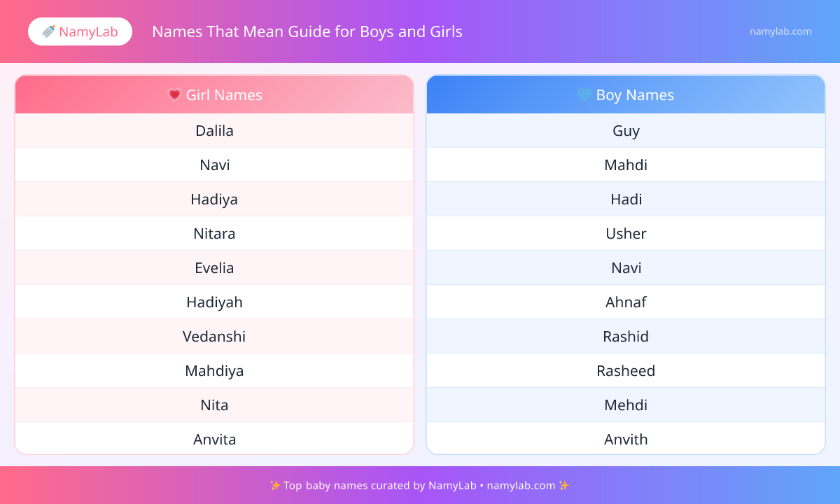Click the sparkle icon at the footer end
This screenshot has height=504, width=840.
pos(564,485)
